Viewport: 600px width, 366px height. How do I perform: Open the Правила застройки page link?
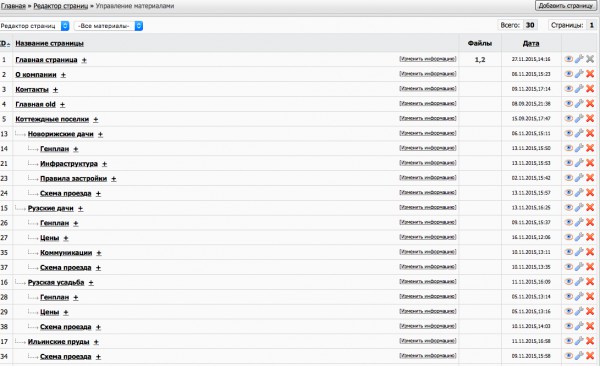pyautogui.click(x=73, y=178)
